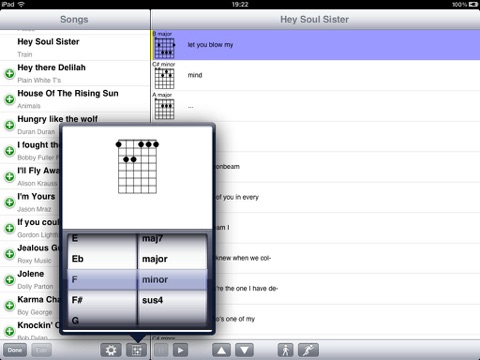Click green plus beside I'm Yours

pos(10,202)
